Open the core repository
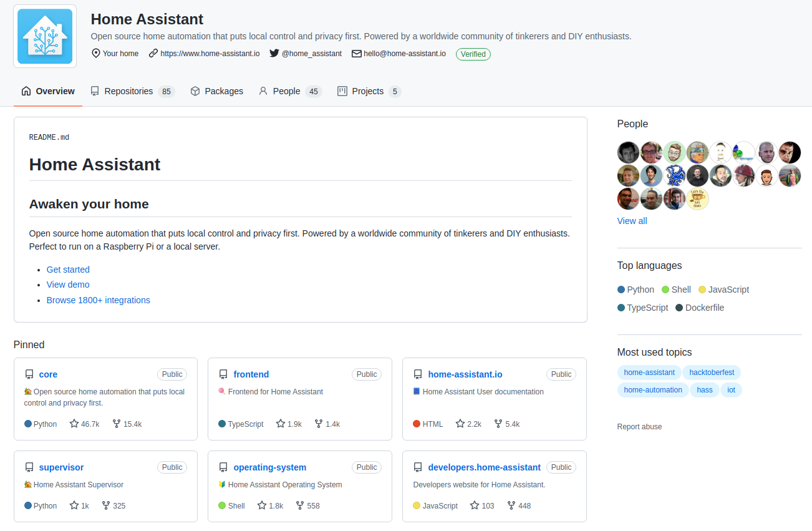 pyautogui.click(x=48, y=374)
